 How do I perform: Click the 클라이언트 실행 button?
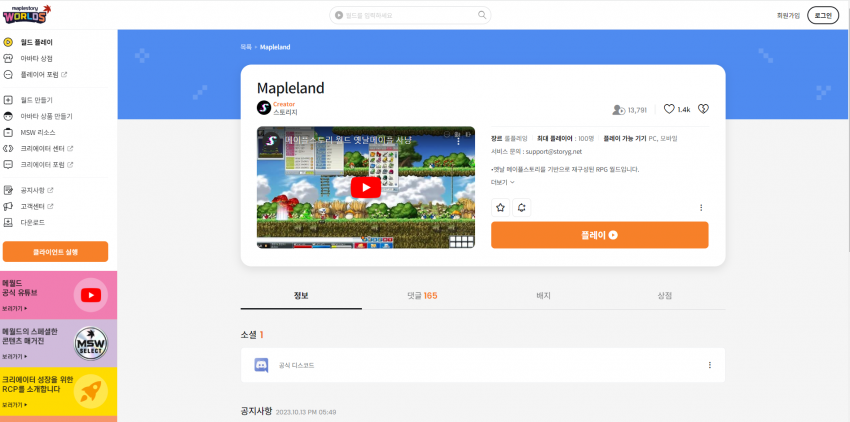click(55, 252)
